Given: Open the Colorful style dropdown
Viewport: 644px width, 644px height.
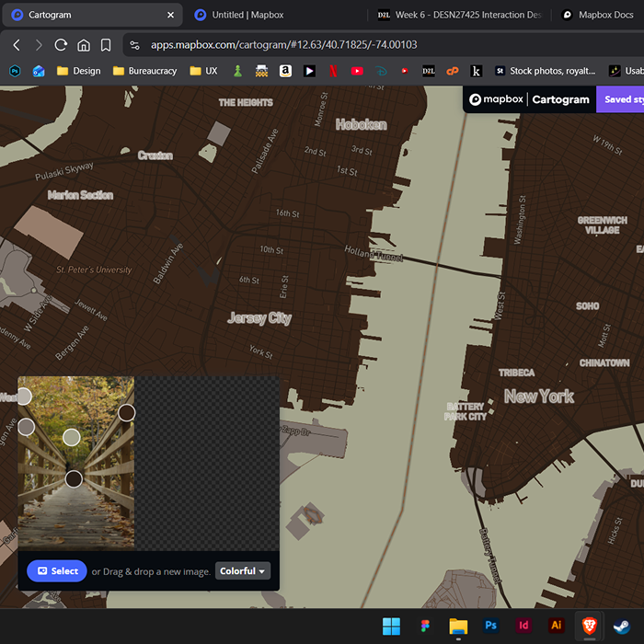Looking at the screenshot, I should [243, 571].
